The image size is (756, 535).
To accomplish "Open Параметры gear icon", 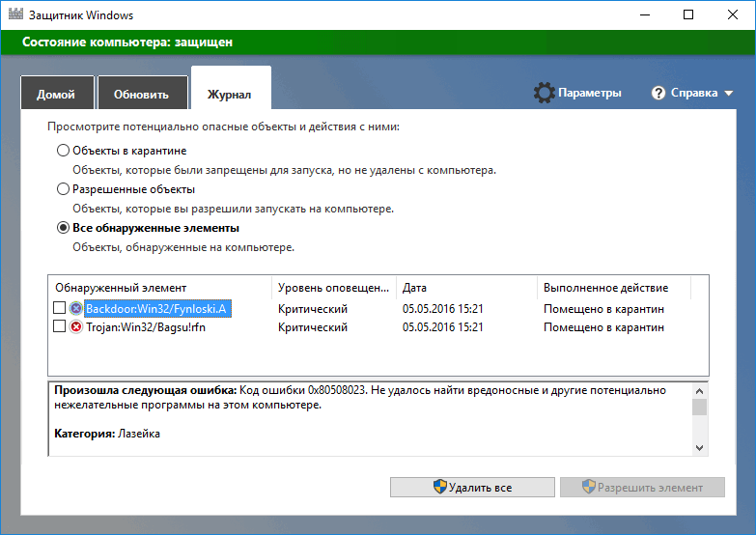I will (x=545, y=93).
